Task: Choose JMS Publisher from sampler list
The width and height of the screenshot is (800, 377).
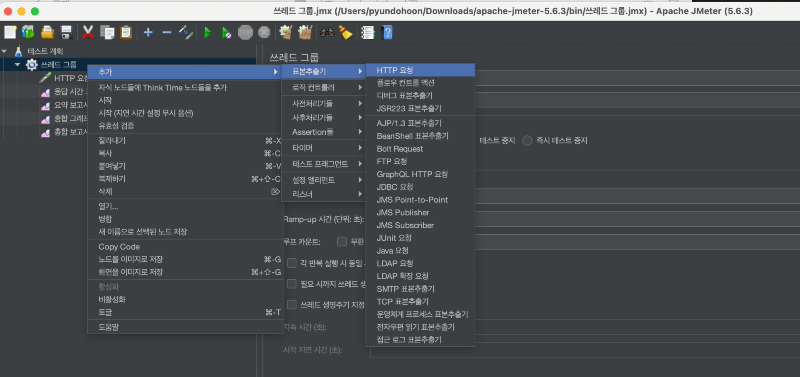Action: point(420,212)
